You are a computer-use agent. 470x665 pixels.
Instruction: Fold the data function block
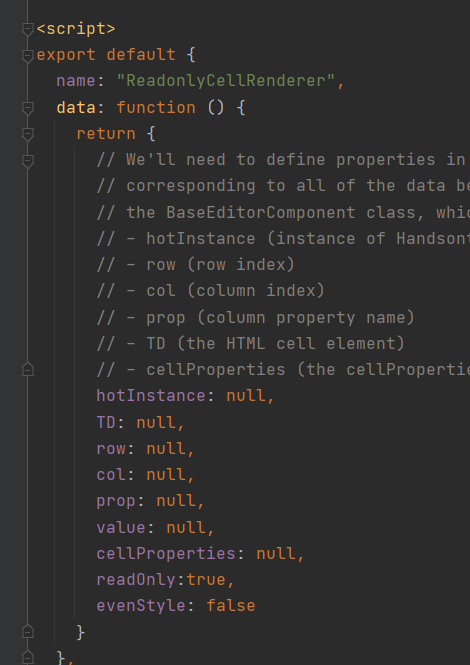coord(28,108)
